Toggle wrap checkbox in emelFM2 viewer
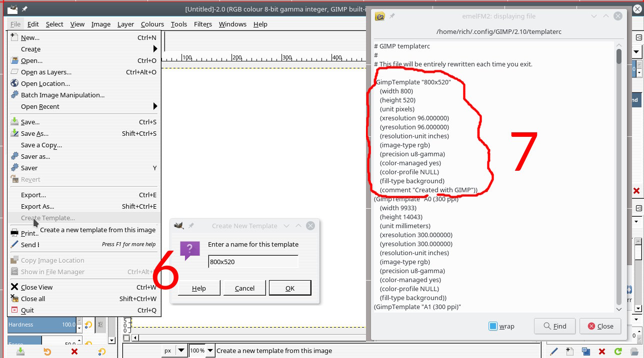The height and width of the screenshot is (358, 644). point(493,326)
